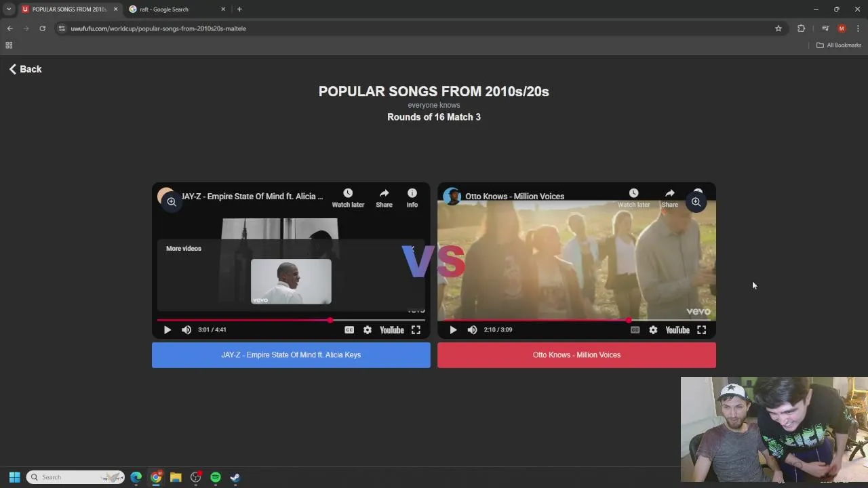Screen dimensions: 868x488
Task: Enter fullscreen on the JAY-Z video
Action: point(416,330)
